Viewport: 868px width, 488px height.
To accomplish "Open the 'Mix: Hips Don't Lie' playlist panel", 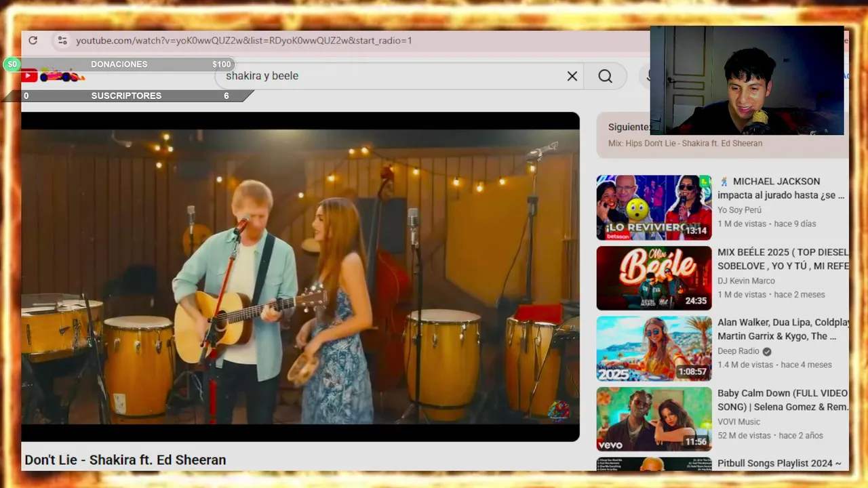I will coord(722,135).
